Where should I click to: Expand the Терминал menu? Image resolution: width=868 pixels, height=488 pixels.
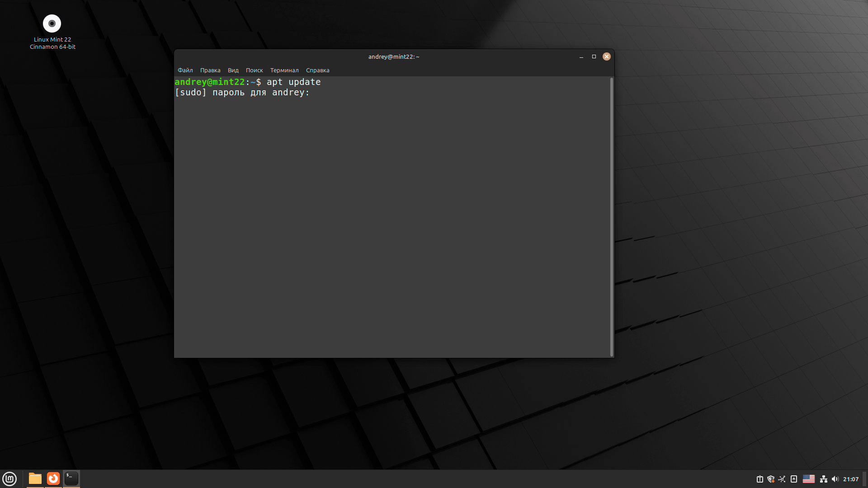(284, 70)
